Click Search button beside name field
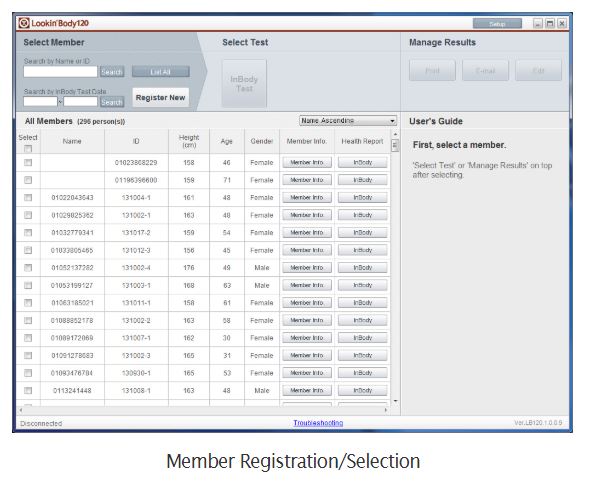595x489 pixels. click(x=112, y=72)
